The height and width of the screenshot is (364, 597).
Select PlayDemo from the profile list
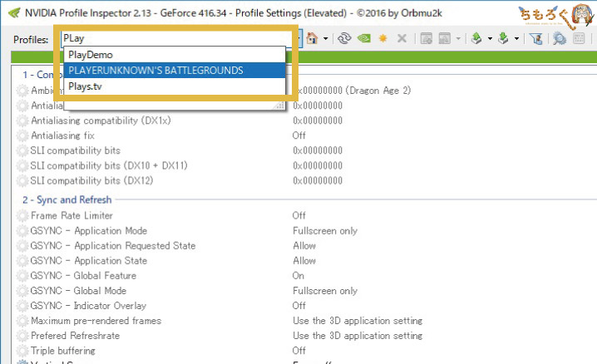point(175,55)
